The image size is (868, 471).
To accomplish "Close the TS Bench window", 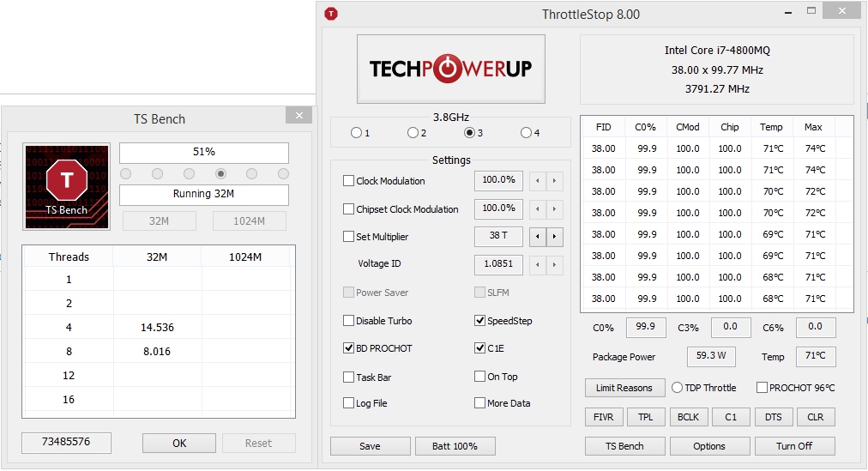I will click(299, 115).
